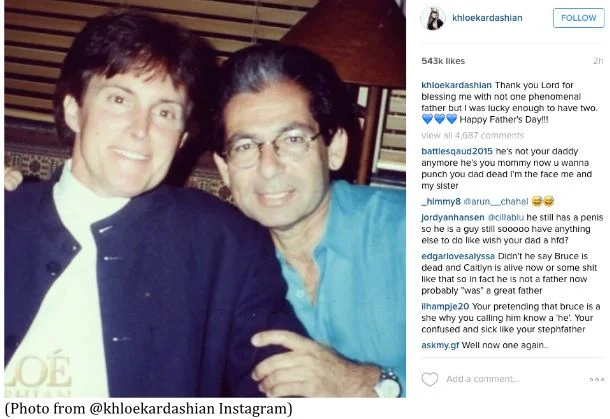The height and width of the screenshot is (419, 610).
Task: Click khloekardashian name in the caption
Action: point(456,85)
